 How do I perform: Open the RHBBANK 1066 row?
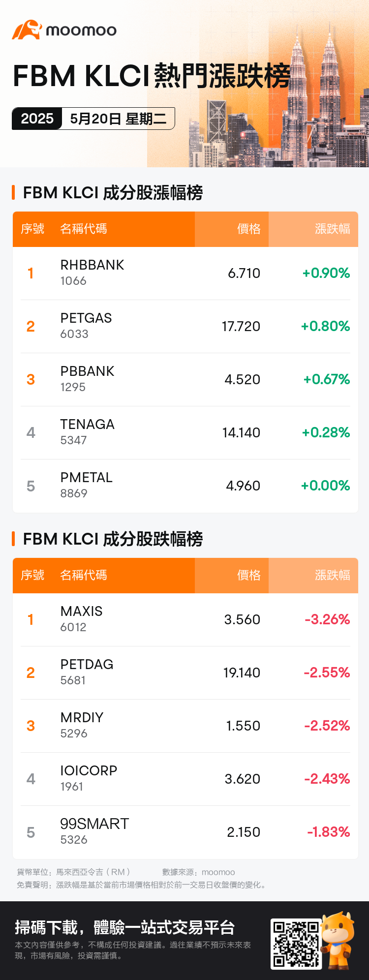point(185,273)
